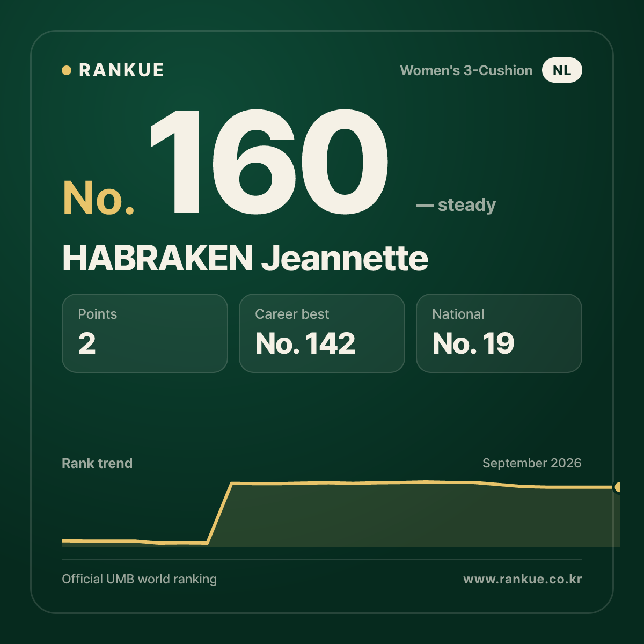Click the Rank trend heading
644x644 pixels.
pyautogui.click(x=97, y=463)
